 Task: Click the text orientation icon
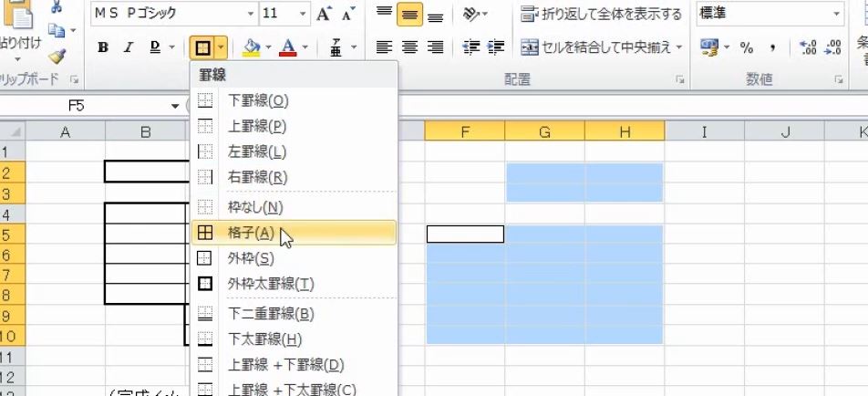(x=471, y=14)
